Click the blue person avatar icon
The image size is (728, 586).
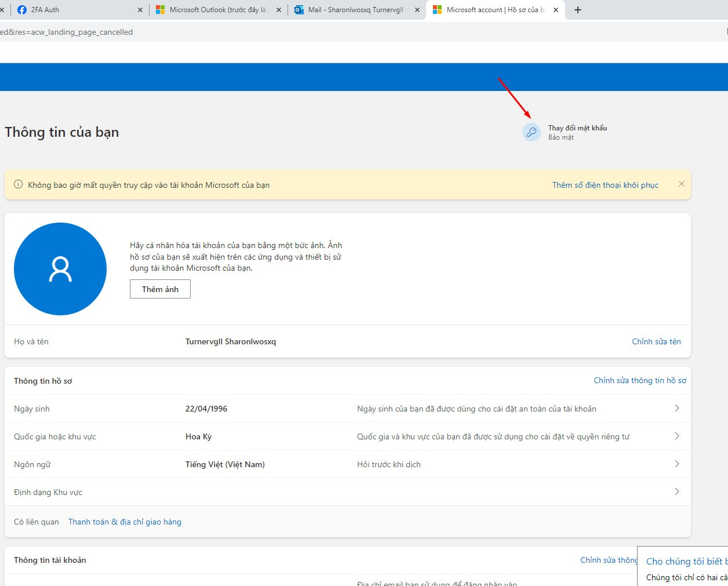pyautogui.click(x=60, y=268)
